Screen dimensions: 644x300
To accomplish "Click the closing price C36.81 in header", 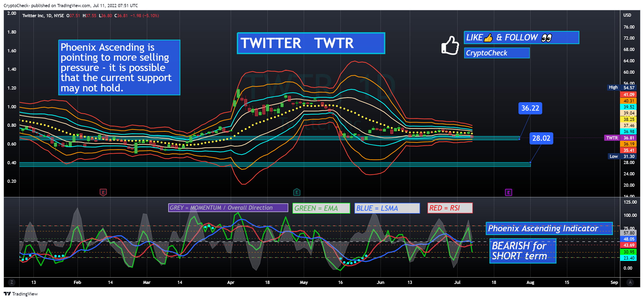I will click(x=121, y=16).
